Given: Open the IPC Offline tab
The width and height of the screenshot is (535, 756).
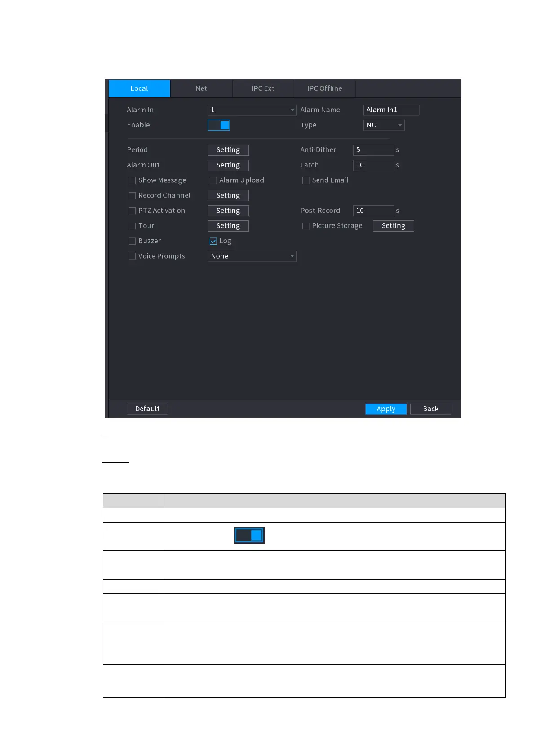Looking at the screenshot, I should [x=325, y=88].
